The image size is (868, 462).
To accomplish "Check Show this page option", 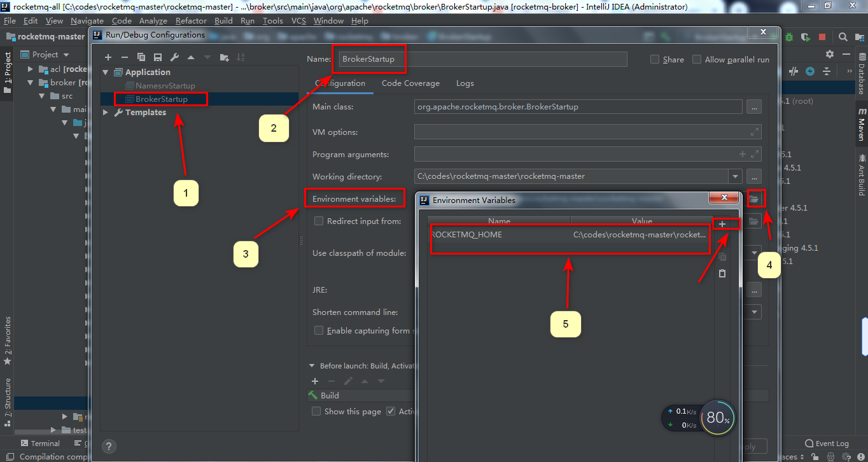I will 316,412.
